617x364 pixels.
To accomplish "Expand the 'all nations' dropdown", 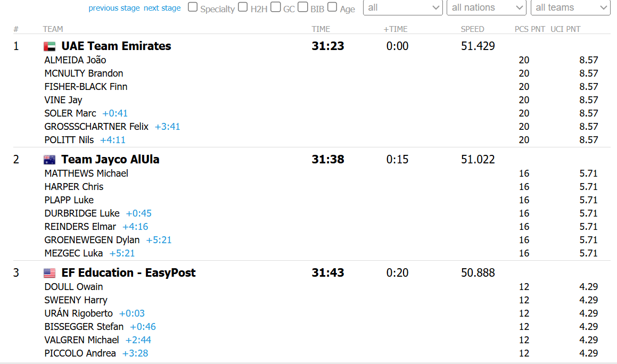I will (487, 7).
